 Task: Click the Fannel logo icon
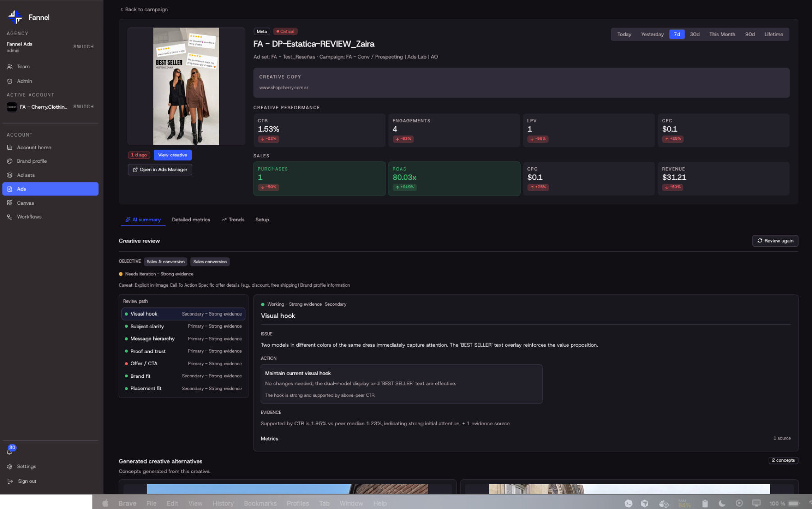pos(15,17)
